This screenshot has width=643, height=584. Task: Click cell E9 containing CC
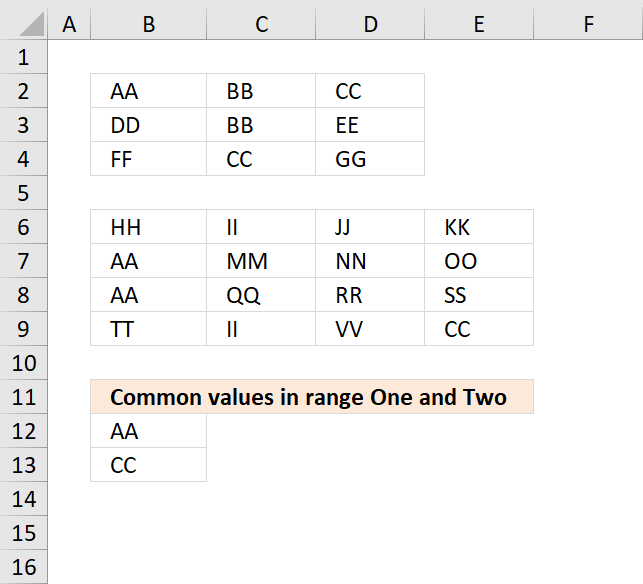tap(479, 329)
